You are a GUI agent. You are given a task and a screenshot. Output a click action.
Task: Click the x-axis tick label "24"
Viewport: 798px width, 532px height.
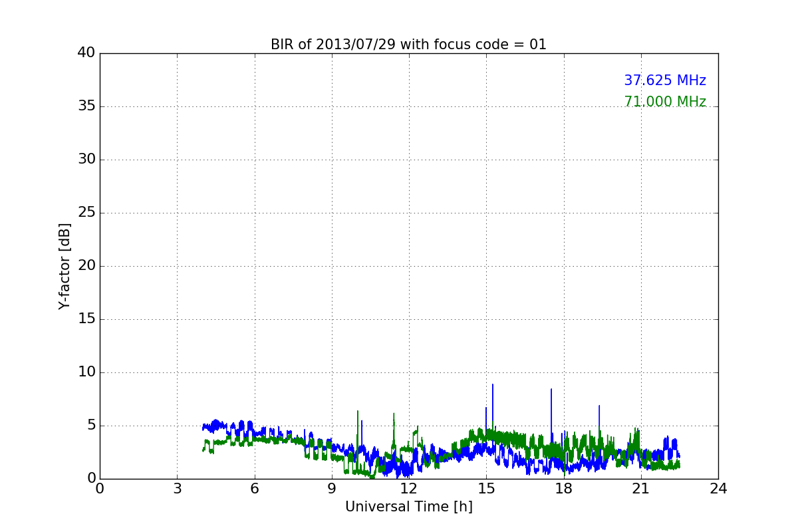[718, 489]
